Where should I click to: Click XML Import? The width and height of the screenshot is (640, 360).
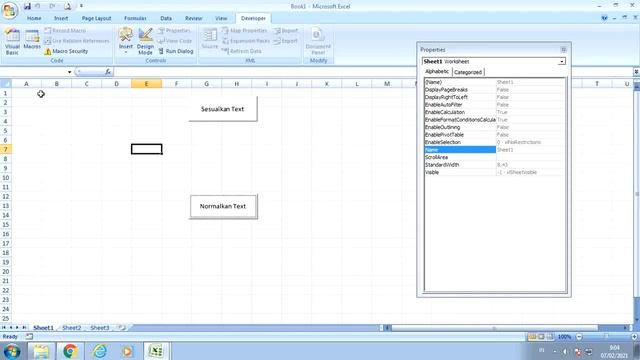(x=286, y=31)
